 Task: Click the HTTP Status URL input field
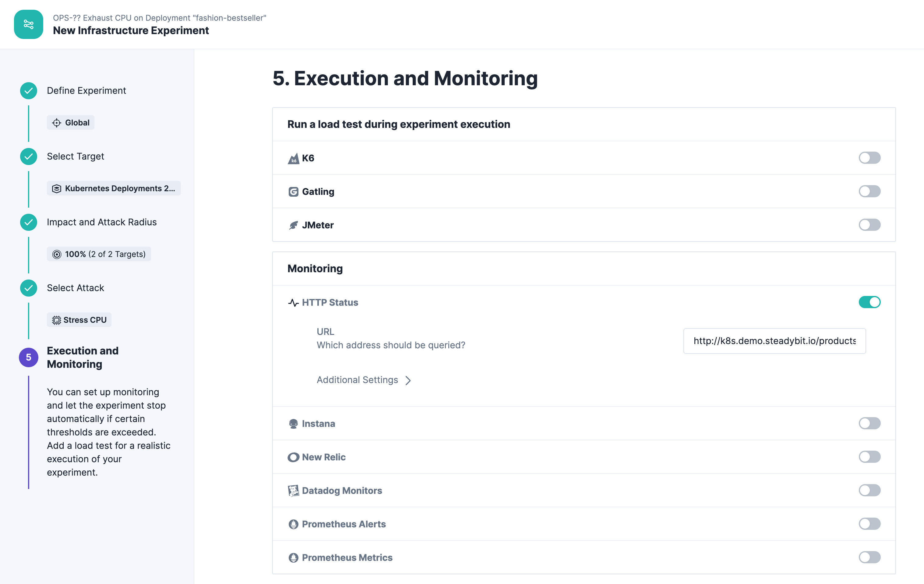774,341
